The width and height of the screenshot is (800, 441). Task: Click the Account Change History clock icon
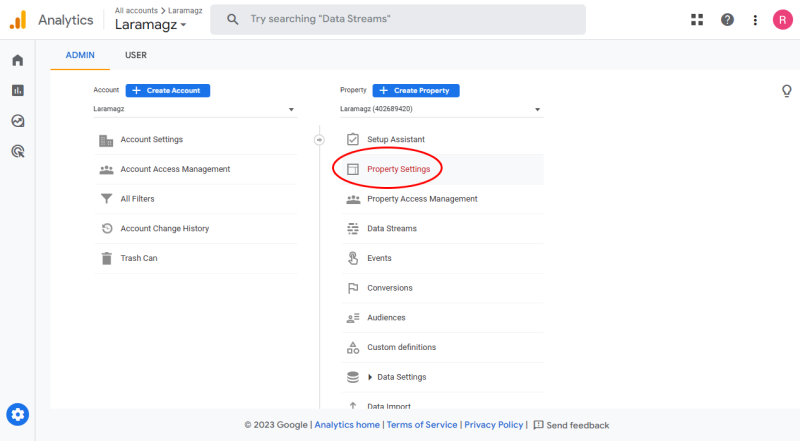107,228
